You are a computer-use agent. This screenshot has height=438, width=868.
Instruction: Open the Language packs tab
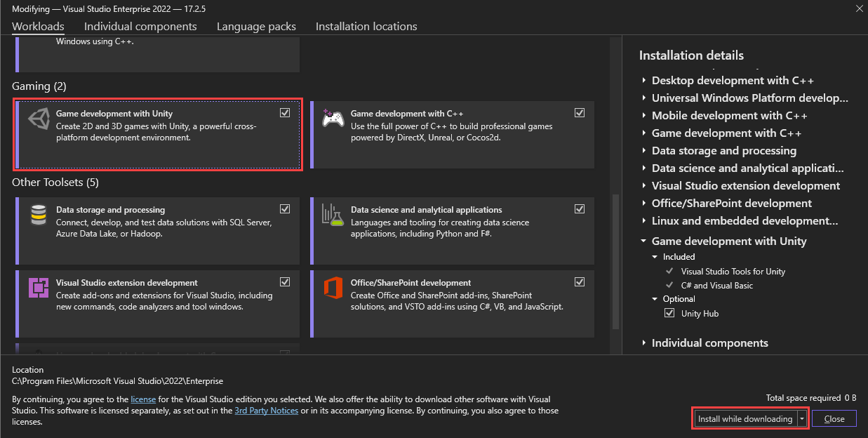(256, 26)
